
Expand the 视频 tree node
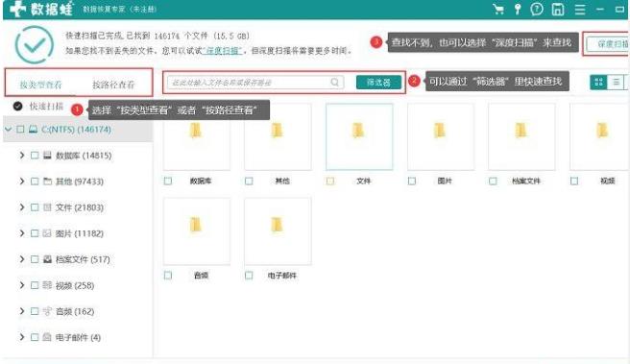tap(22, 285)
